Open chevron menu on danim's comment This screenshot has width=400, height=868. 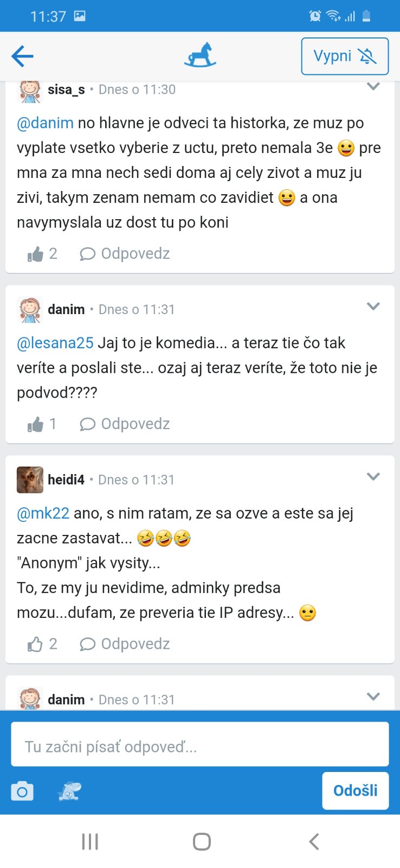[373, 307]
